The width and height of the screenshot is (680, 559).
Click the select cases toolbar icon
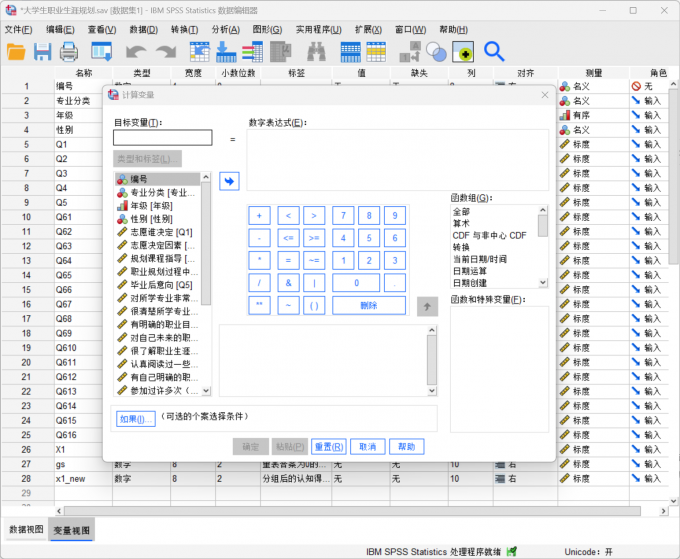[463, 52]
